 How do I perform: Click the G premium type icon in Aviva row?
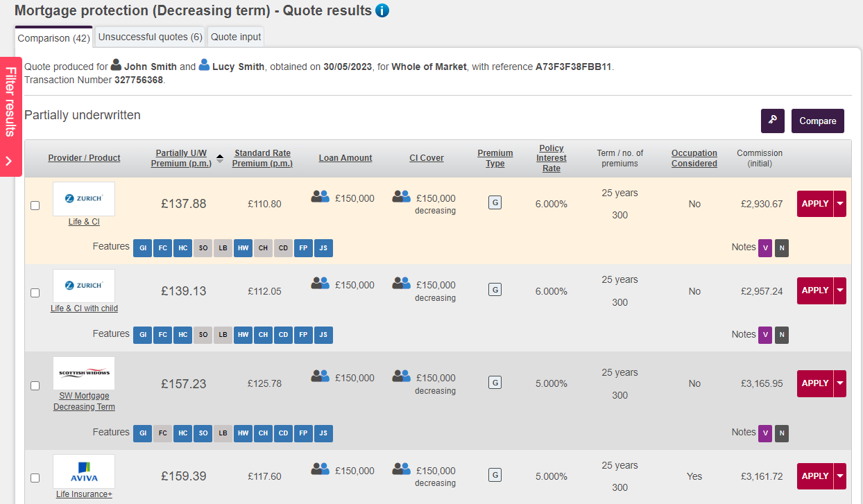point(495,476)
